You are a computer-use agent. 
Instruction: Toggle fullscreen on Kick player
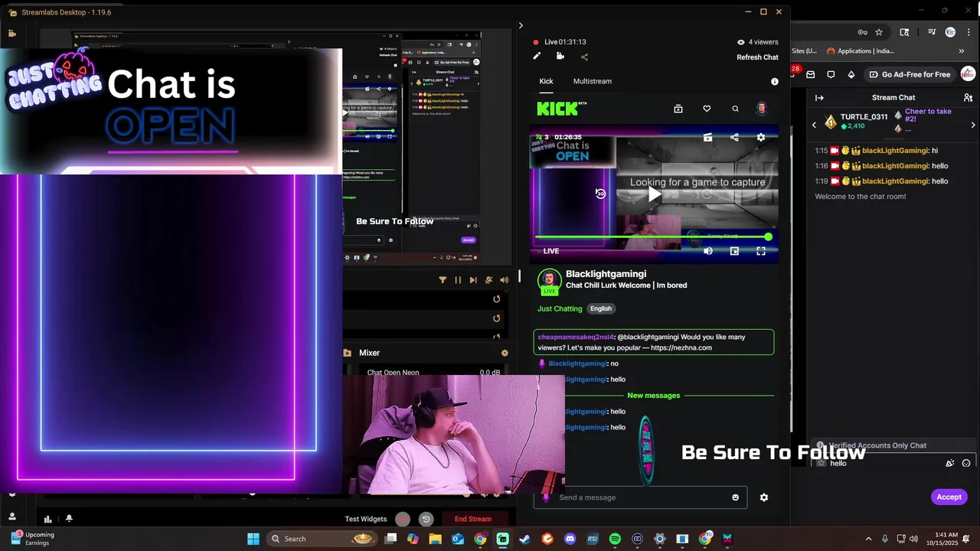[x=760, y=251]
